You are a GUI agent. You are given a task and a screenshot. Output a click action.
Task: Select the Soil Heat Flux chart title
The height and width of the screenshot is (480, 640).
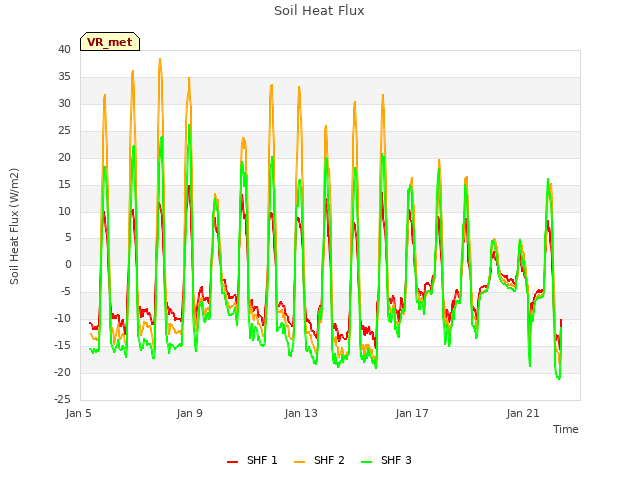point(319,11)
